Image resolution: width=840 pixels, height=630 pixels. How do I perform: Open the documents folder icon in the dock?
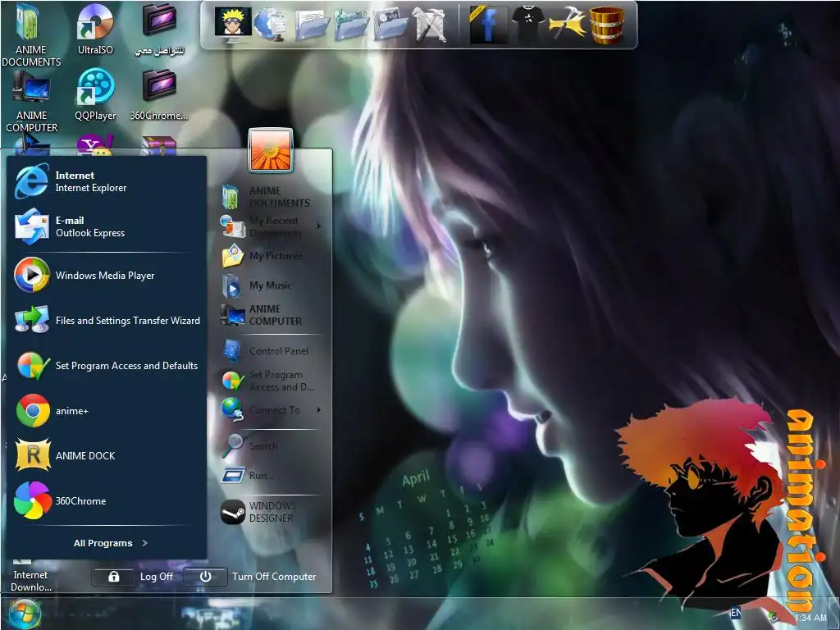[x=312, y=25]
